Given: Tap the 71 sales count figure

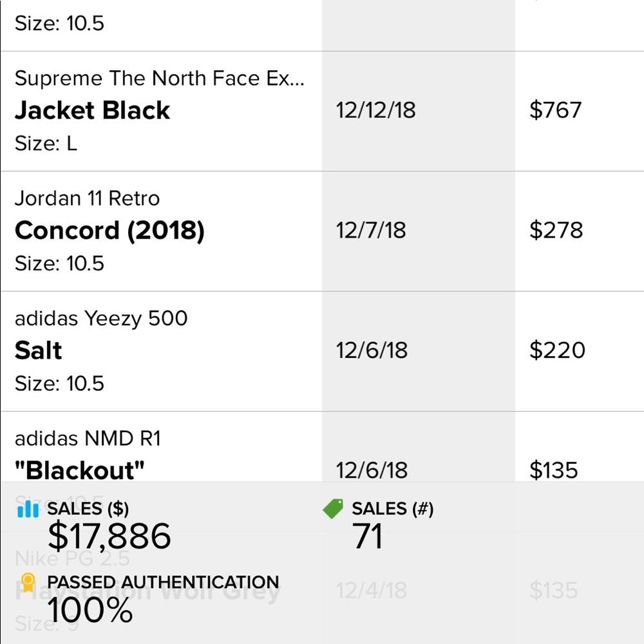Looking at the screenshot, I should 368,536.
